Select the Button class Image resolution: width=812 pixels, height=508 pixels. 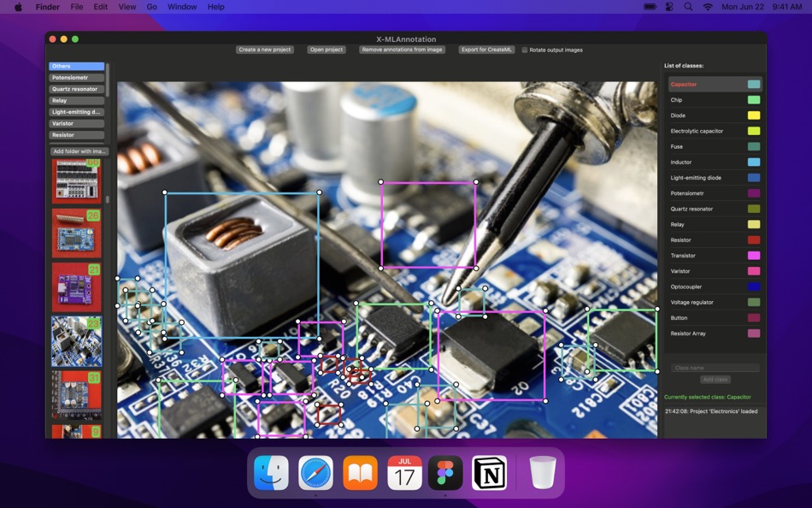click(x=715, y=317)
